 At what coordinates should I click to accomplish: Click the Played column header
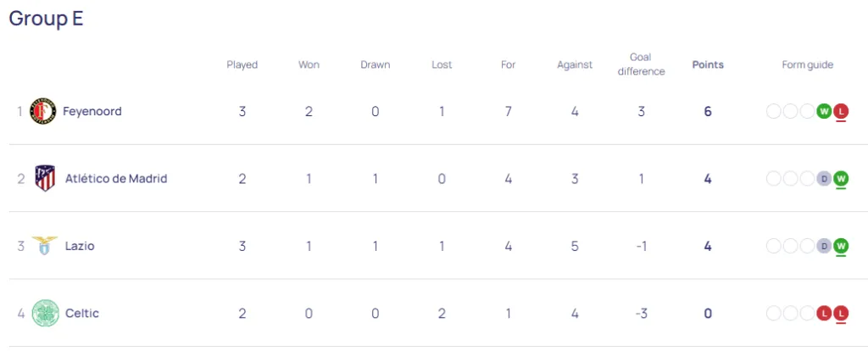click(x=242, y=64)
